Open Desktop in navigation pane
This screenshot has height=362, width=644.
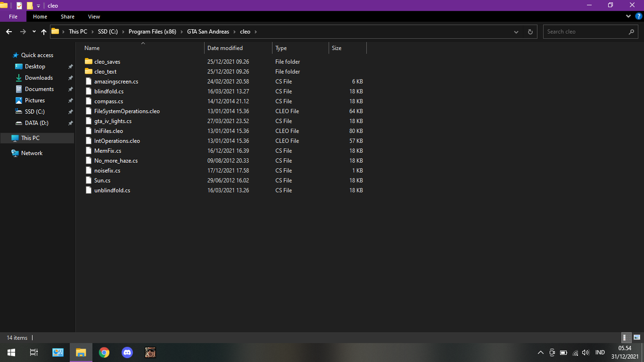pyautogui.click(x=35, y=66)
